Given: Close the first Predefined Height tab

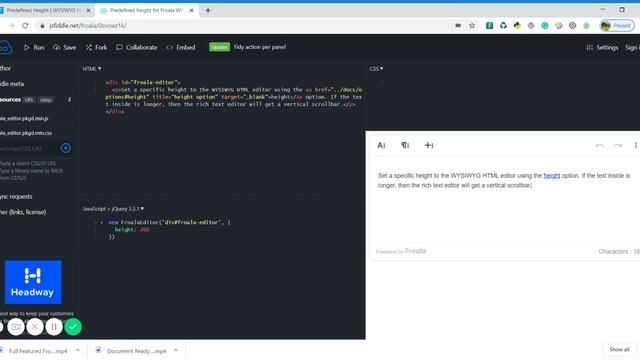Looking at the screenshot, I should [x=88, y=10].
